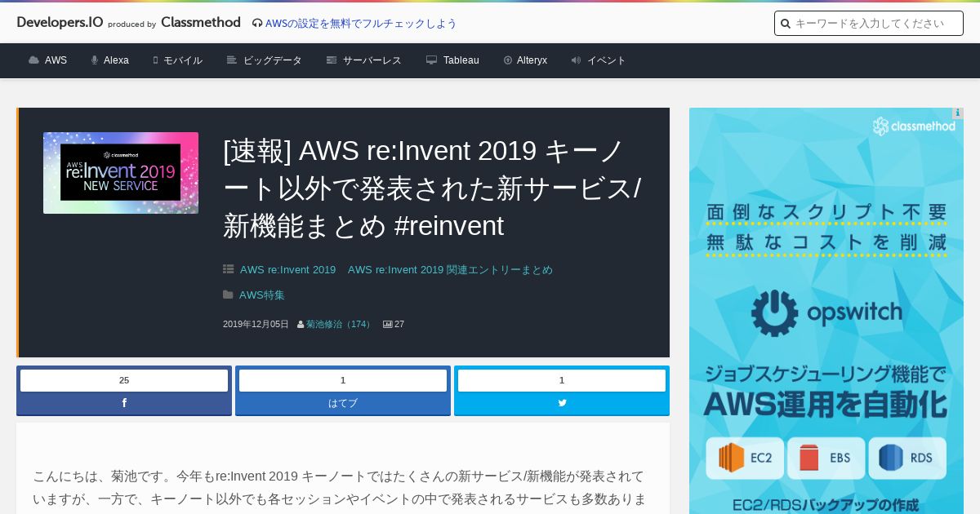The image size is (980, 514).
Task: Click the EBS badge in the ad
Action: (826, 458)
